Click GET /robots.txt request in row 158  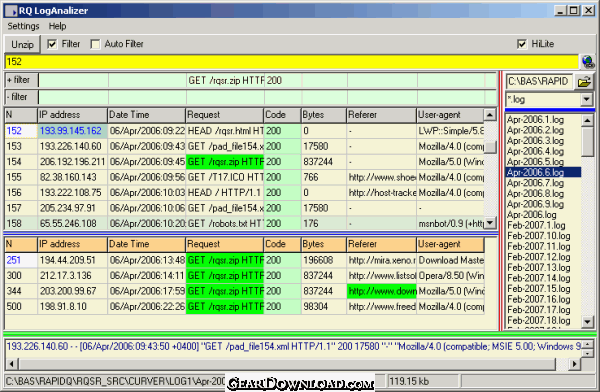pos(225,224)
